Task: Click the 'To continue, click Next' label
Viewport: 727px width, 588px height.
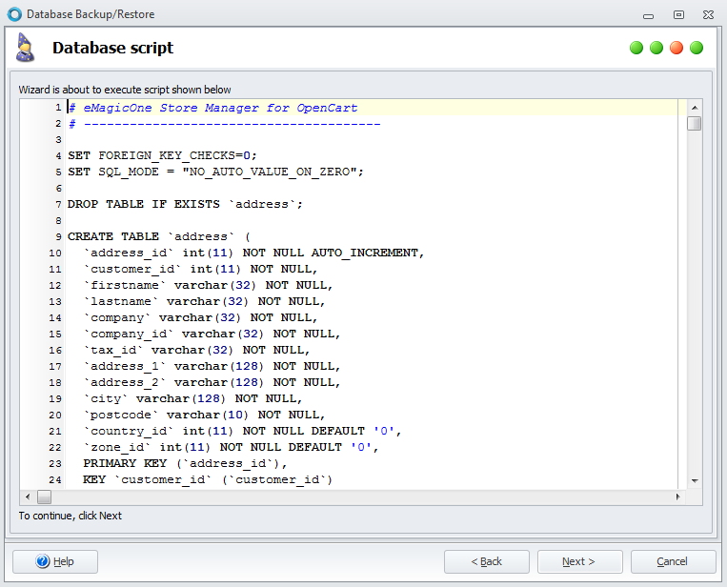Action: (70, 516)
